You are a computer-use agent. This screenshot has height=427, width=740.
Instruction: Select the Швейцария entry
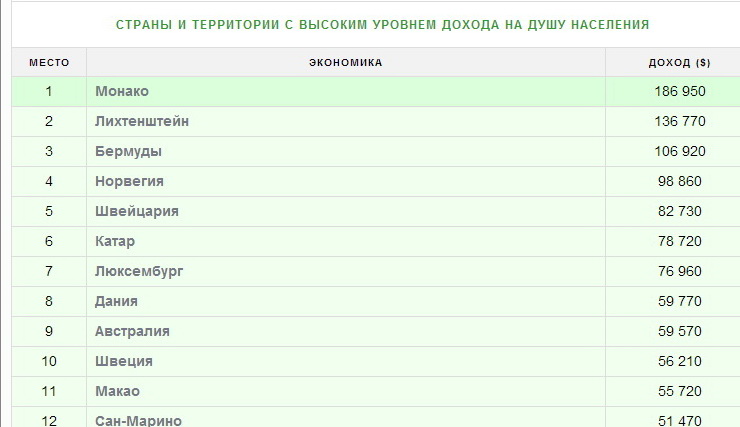click(x=137, y=212)
